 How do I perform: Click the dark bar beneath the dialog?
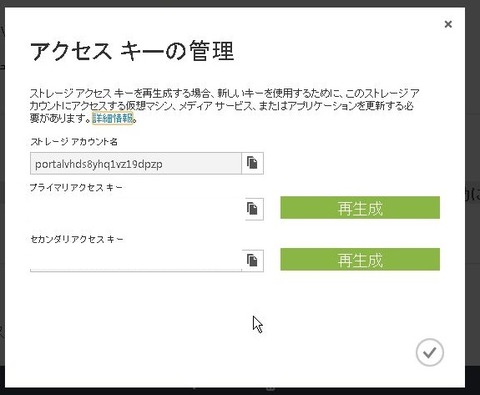tap(240, 391)
